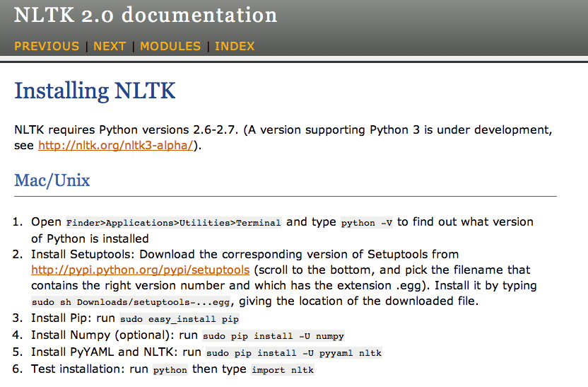Viewport: 588px width, 387px height.
Task: Click the 'python' code in step 6
Action: [170, 370]
